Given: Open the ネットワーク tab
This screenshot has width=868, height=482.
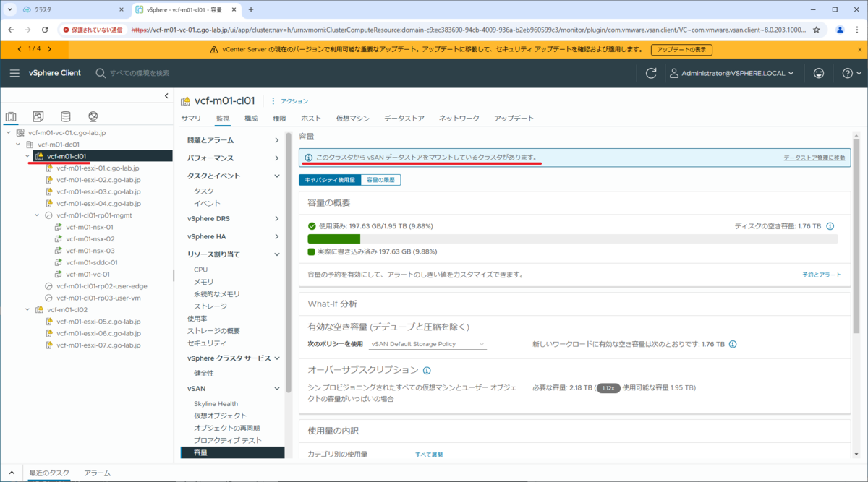Looking at the screenshot, I should (459, 119).
